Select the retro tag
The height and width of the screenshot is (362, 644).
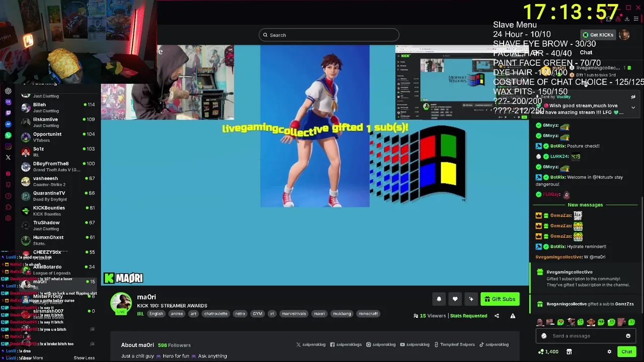240,314
